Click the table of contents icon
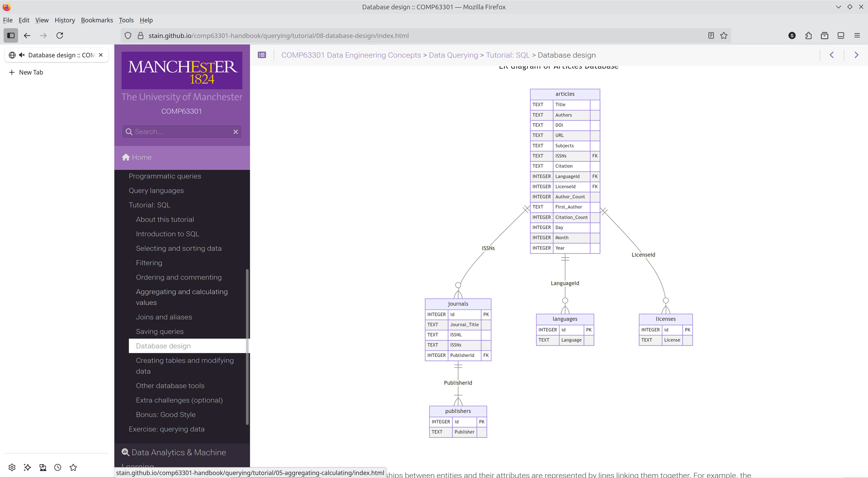 click(x=262, y=55)
